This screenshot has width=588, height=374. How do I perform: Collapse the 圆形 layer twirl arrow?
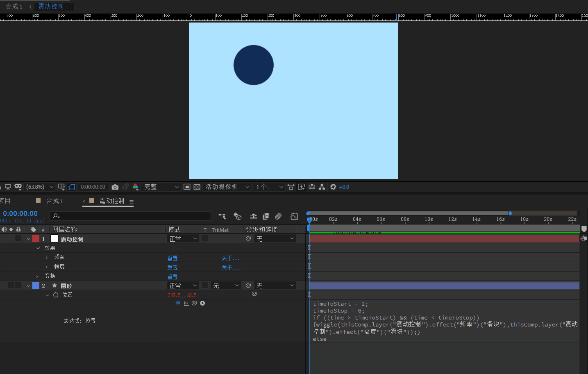(x=29, y=286)
